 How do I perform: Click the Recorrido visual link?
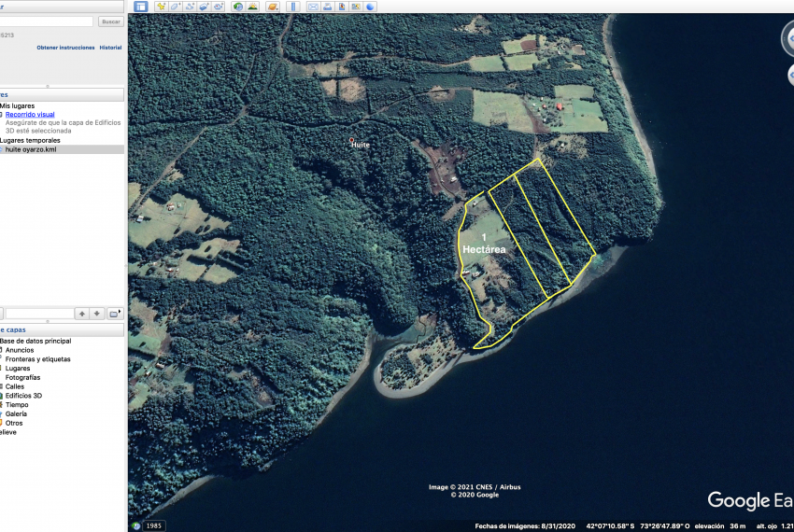tap(30, 115)
